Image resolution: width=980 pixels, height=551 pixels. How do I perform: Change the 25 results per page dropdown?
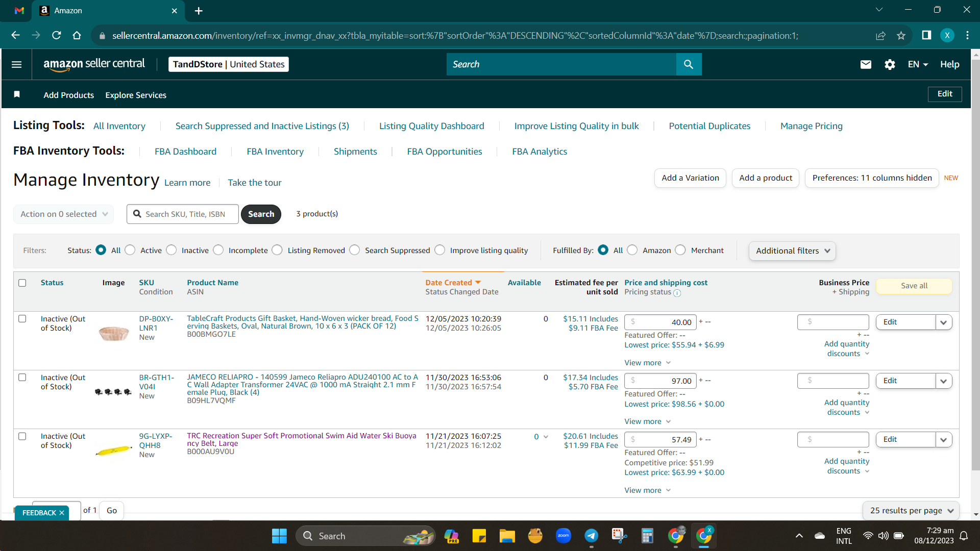pos(911,511)
